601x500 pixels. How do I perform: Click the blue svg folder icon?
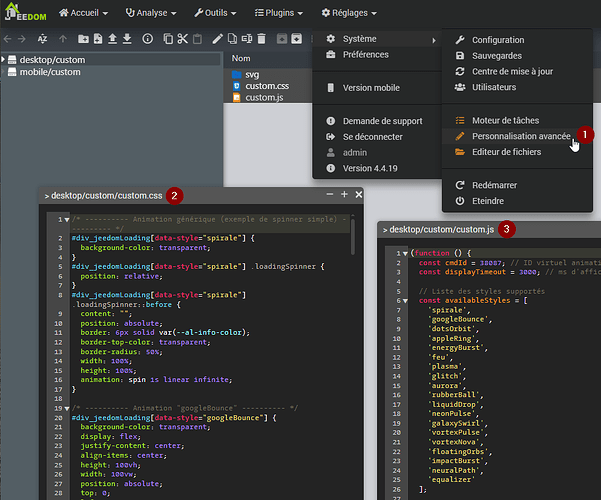(236, 74)
